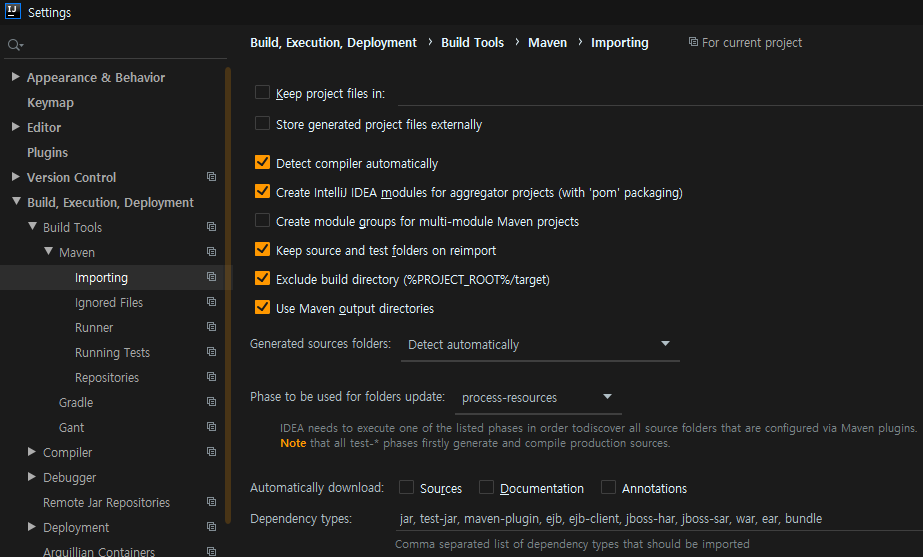Viewport: 923px width, 557px height.
Task: Click project-level icon beside Running Tests
Action: coord(211,352)
